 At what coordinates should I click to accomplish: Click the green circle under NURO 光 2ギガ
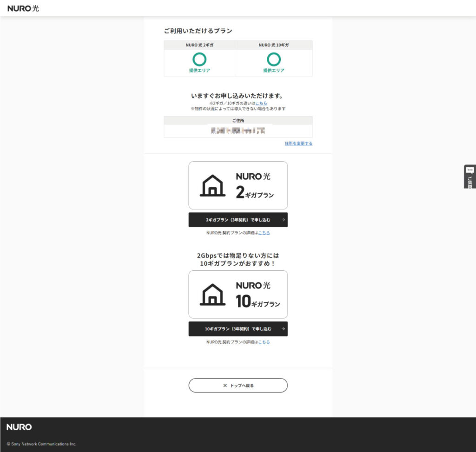pos(199,59)
